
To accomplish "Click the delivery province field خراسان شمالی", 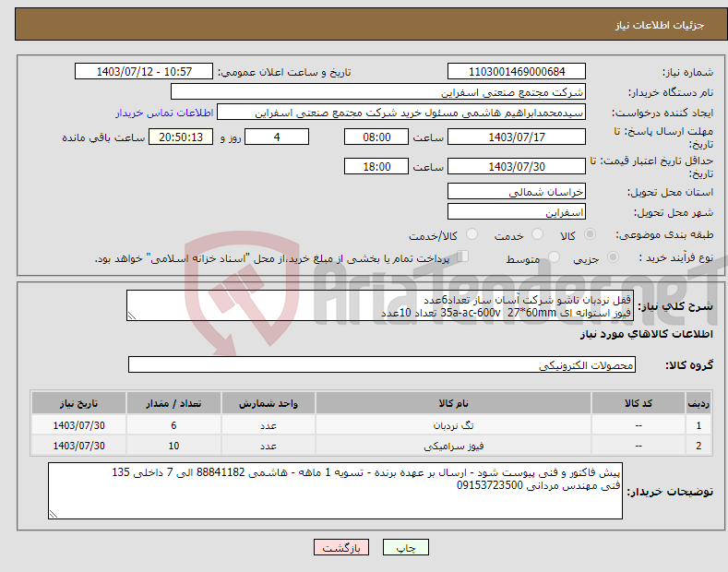I will tap(517, 191).
